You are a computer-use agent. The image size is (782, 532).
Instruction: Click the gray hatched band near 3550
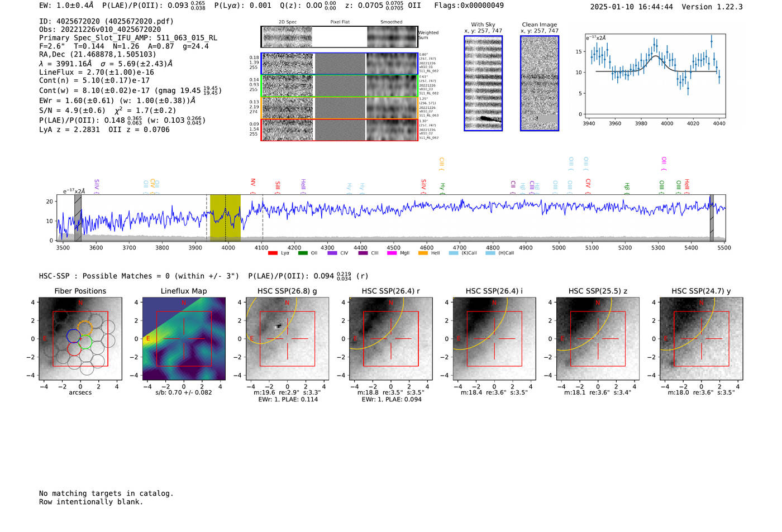[78, 218]
